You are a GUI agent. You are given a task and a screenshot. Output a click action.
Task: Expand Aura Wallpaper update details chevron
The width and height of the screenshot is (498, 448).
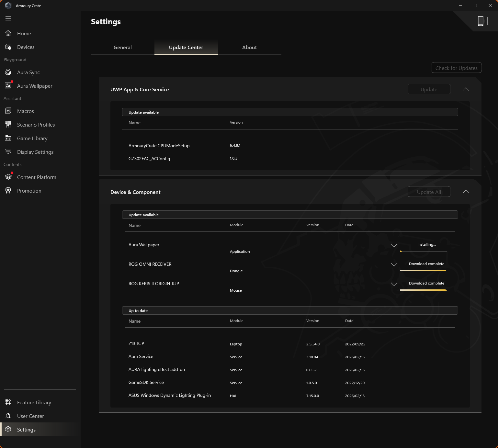[394, 245]
